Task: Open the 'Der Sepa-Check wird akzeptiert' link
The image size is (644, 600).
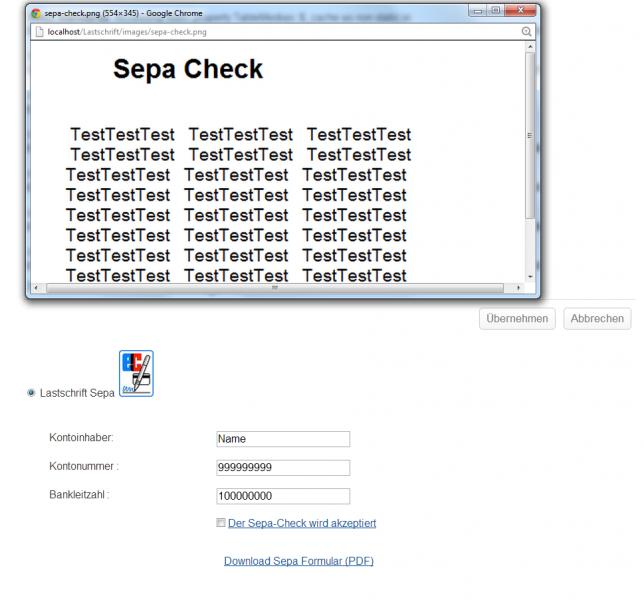Action: click(x=302, y=523)
